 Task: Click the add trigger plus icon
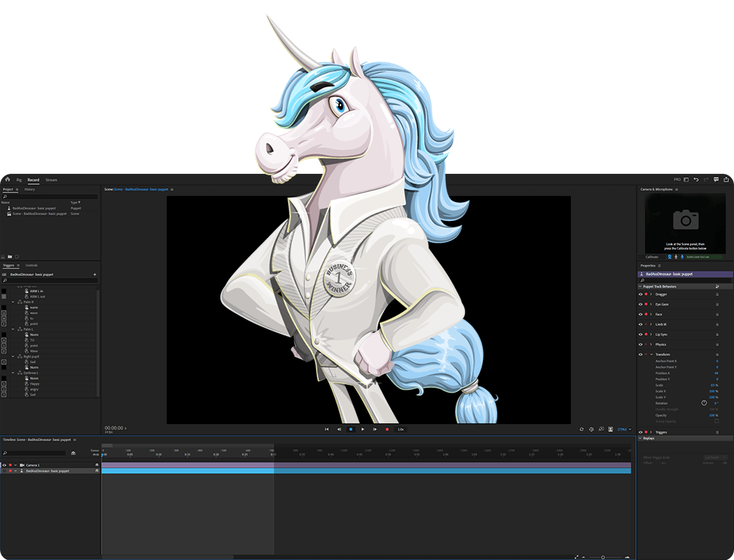(94, 274)
